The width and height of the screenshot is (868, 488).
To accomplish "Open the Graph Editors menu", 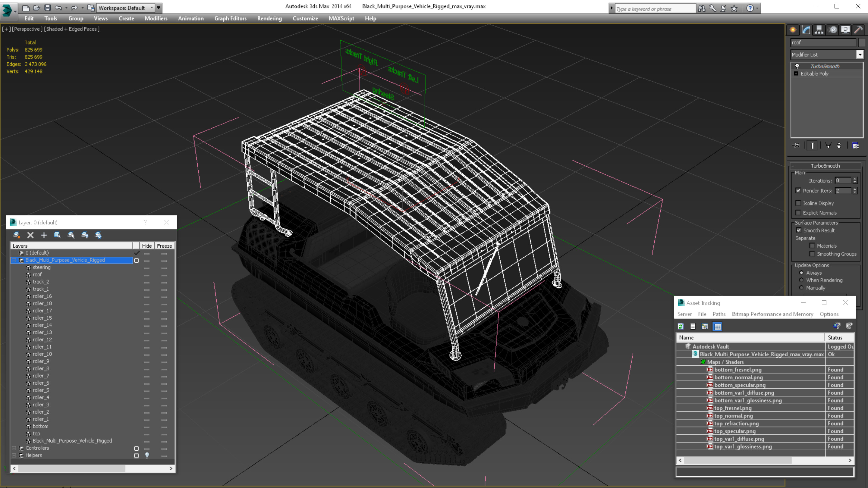I will pos(230,18).
